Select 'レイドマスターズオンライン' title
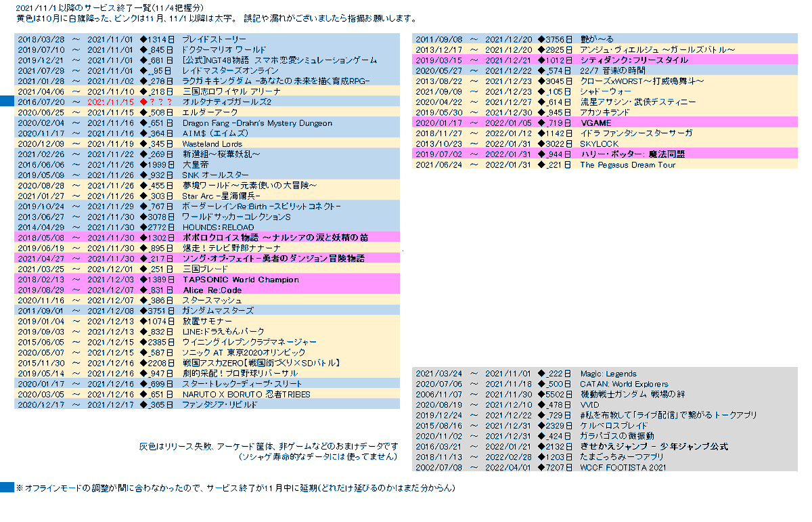The width and height of the screenshot is (812, 522). point(230,70)
